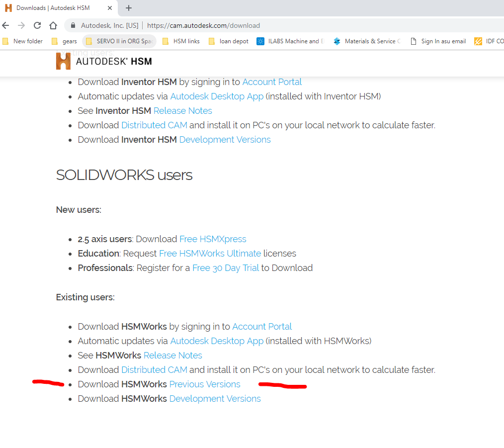Screen dimensions: 504x448
Task: Open the IDF bookmark
Action: point(489,41)
